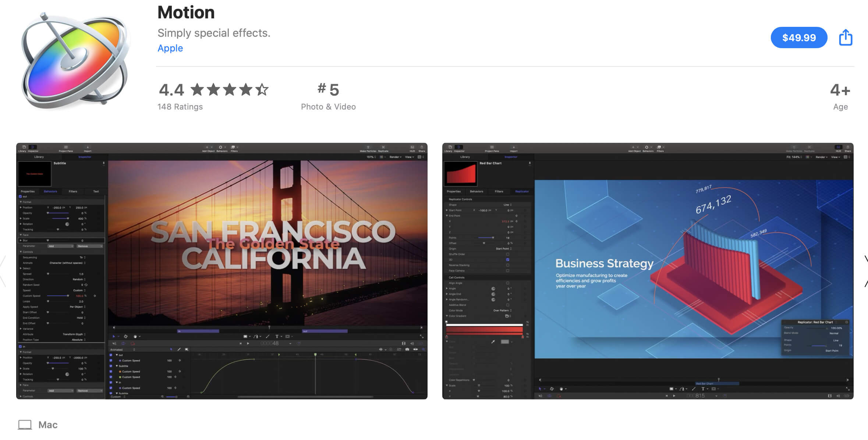Click the Share toolbar icon

point(845,37)
